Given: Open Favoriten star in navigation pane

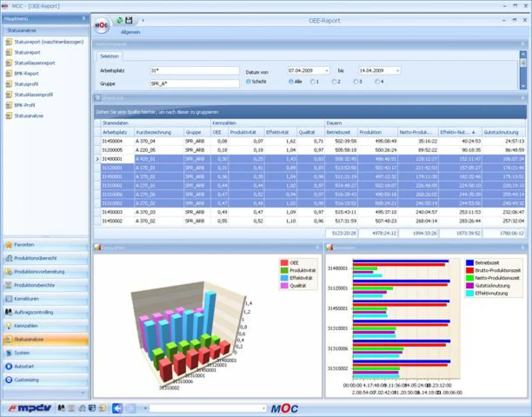Looking at the screenshot, I should pyautogui.click(x=9, y=245).
